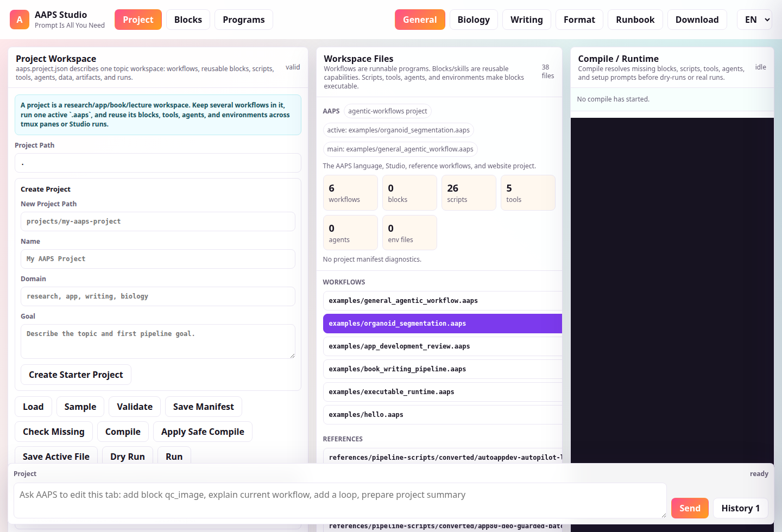Image resolution: width=782 pixels, height=532 pixels.
Task: Click Save Active File button
Action: (x=56, y=456)
